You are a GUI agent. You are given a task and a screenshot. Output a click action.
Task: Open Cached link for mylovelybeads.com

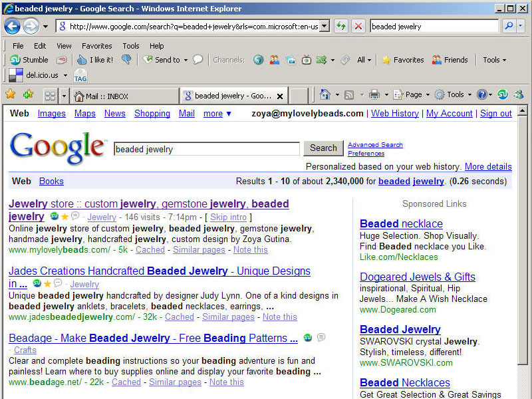point(150,250)
